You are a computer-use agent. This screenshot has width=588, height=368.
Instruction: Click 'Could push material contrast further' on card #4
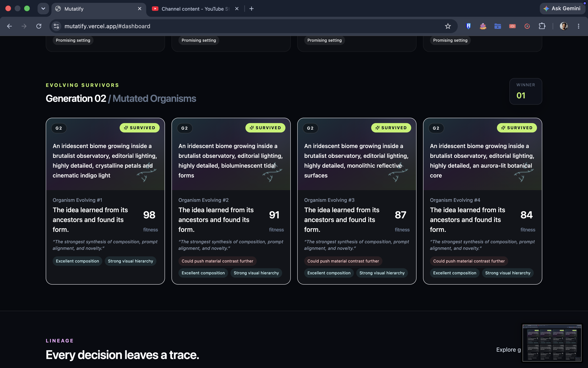point(469,261)
